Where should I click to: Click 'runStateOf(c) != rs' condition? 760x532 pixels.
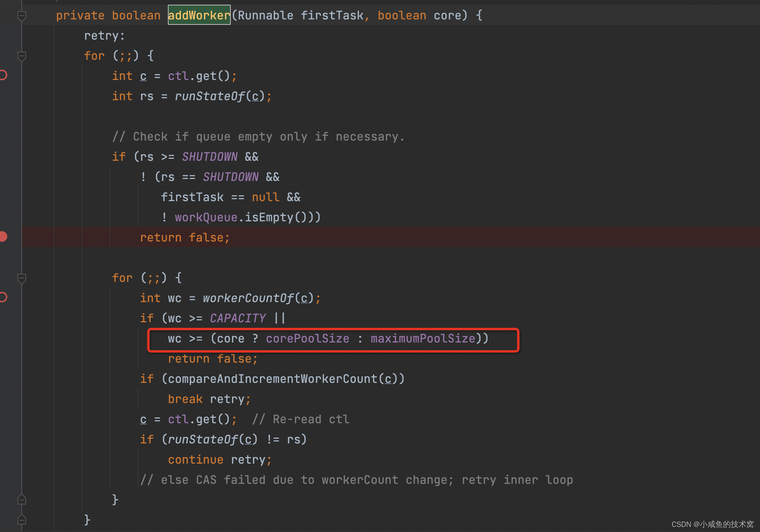[234, 440]
